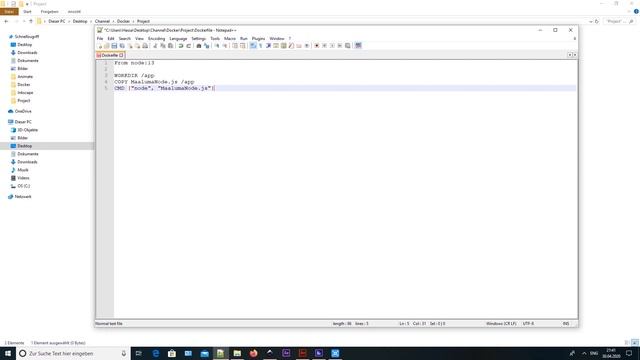Open the Datei tab in Explorer
This screenshot has height=360, width=640.
[x=9, y=11]
